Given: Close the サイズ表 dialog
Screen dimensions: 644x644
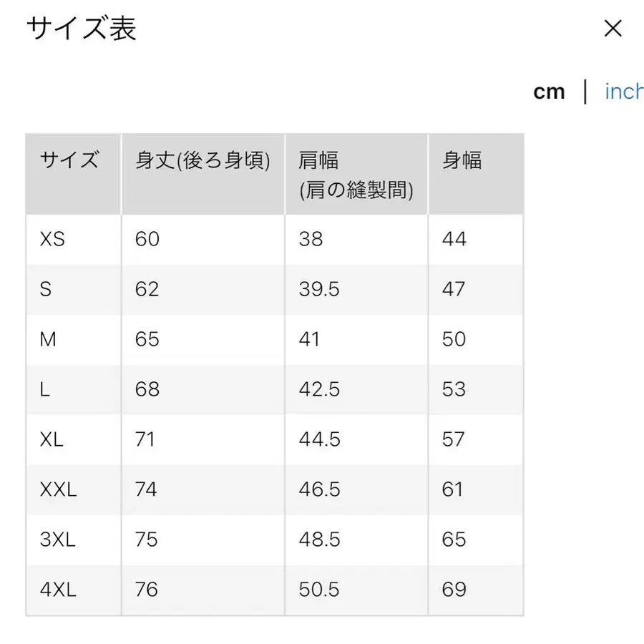Looking at the screenshot, I should 613,29.
